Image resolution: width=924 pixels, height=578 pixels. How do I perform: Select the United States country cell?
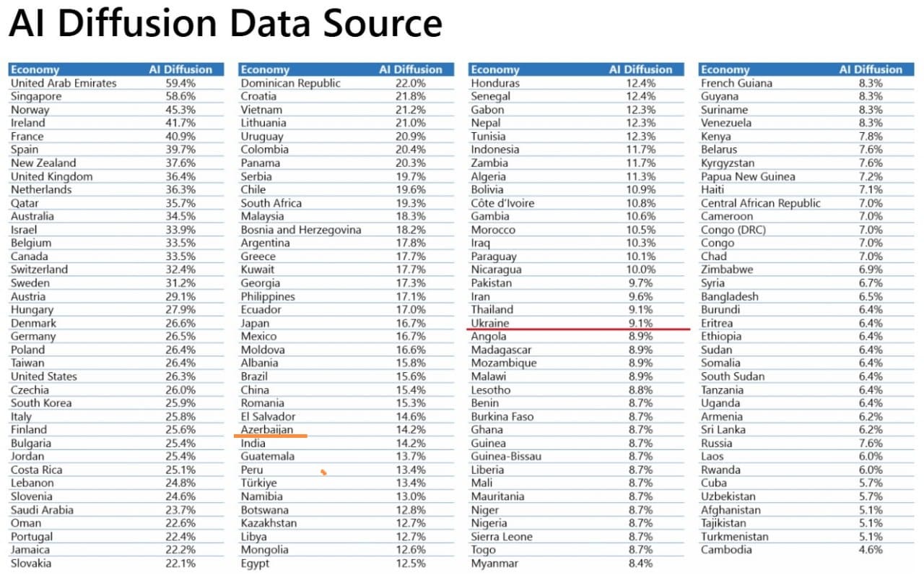pos(43,376)
